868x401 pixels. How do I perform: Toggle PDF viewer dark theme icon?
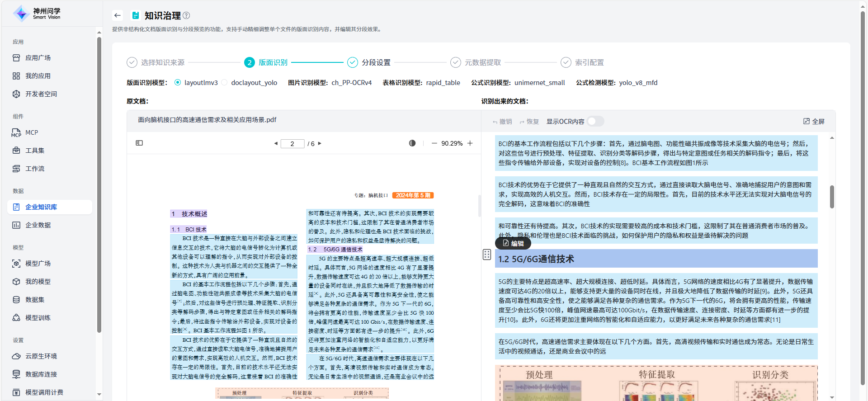tap(412, 143)
